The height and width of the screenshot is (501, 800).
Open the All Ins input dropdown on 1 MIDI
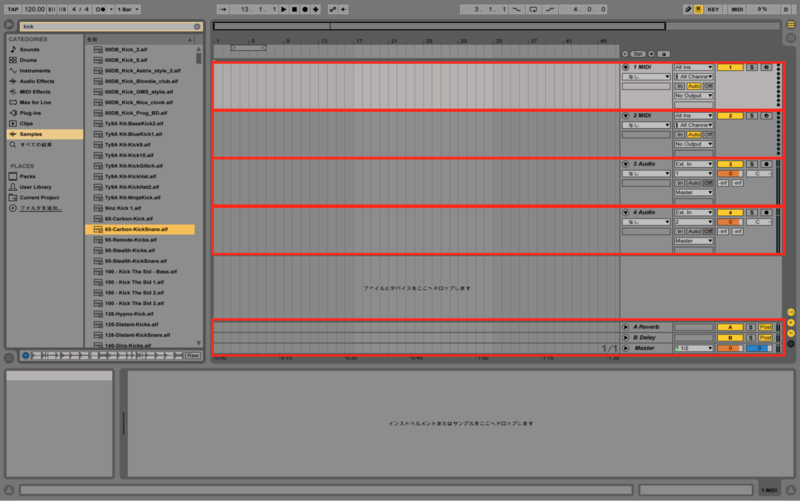tap(693, 67)
